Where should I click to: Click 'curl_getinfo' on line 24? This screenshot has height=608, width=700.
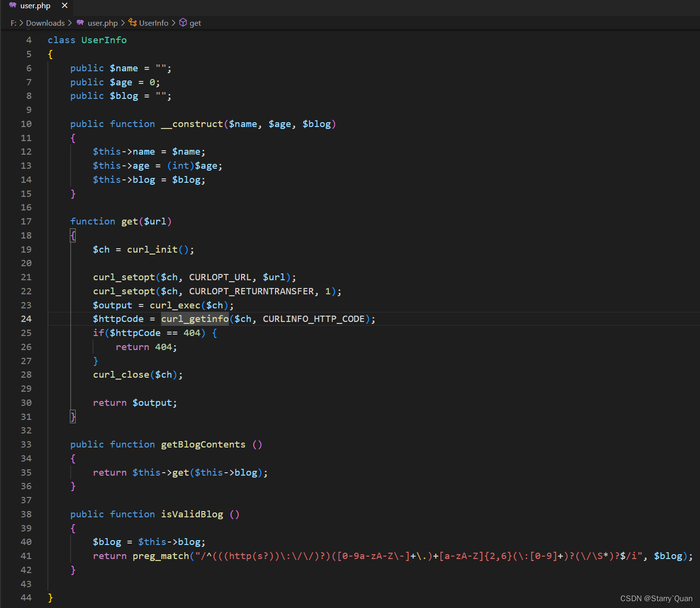[x=195, y=319]
